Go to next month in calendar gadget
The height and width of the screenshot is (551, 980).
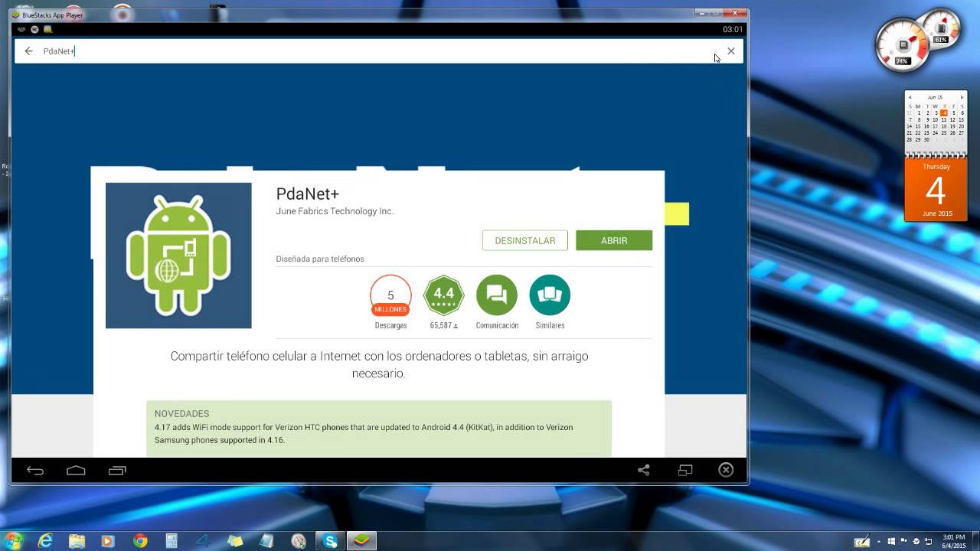962,97
